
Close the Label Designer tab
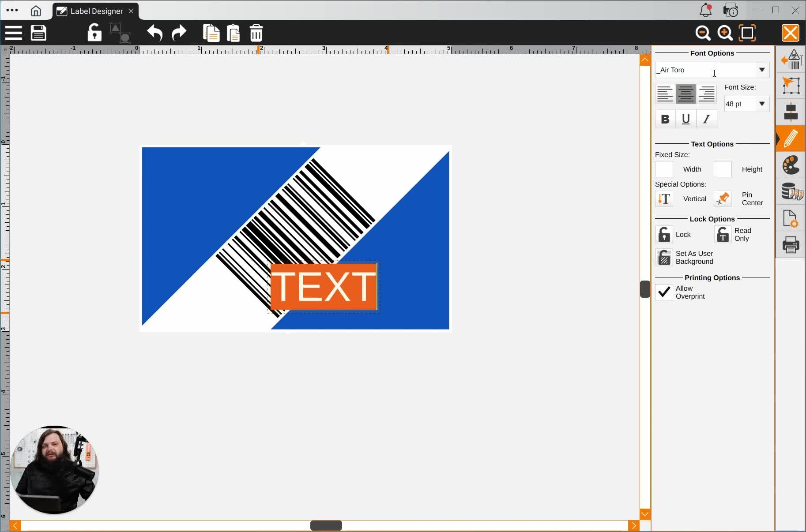[x=131, y=11]
